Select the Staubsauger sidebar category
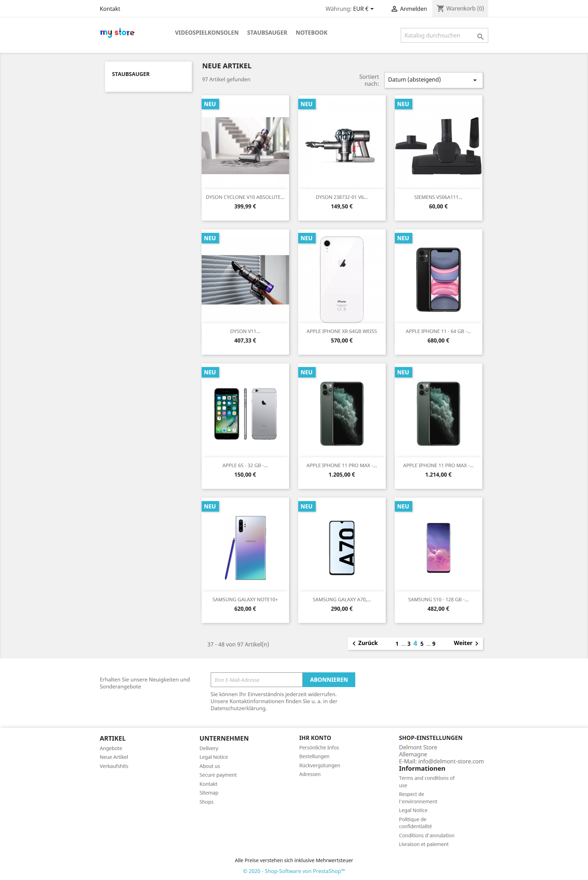The height and width of the screenshot is (880, 588). [x=131, y=74]
